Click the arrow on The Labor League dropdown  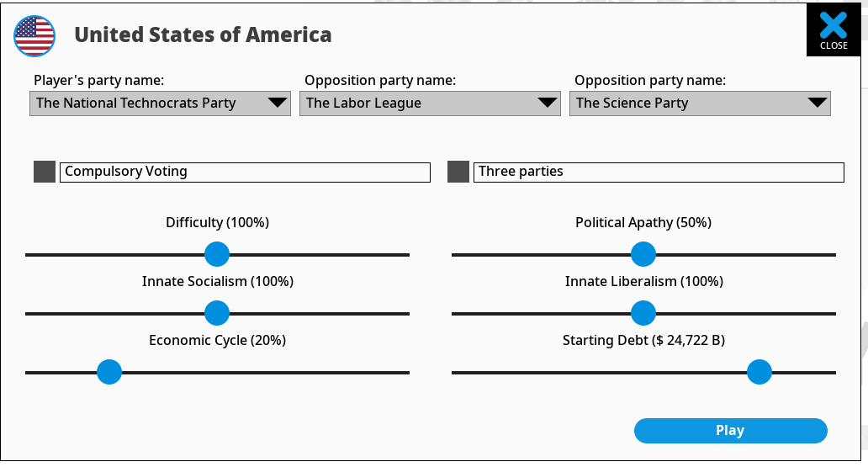click(x=547, y=103)
